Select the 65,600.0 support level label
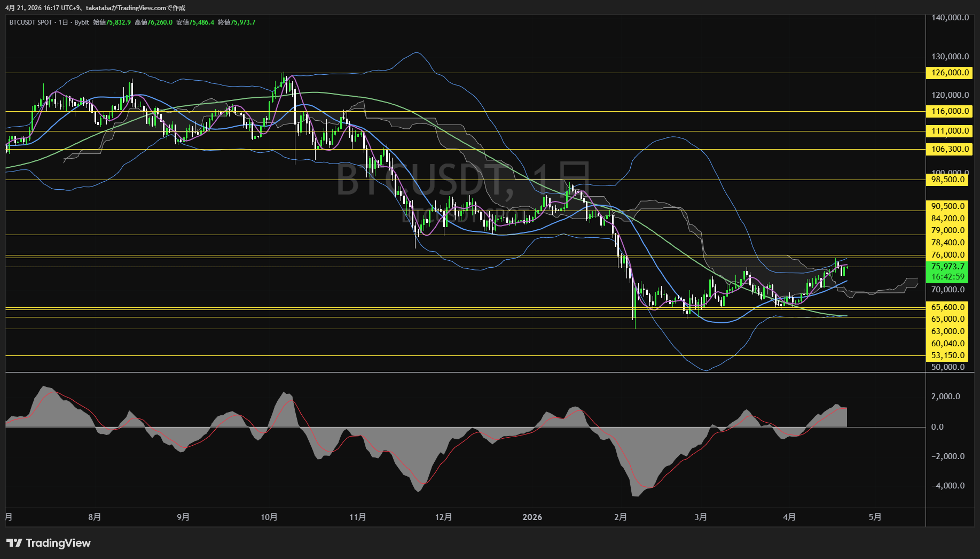The width and height of the screenshot is (980, 559). [x=948, y=307]
